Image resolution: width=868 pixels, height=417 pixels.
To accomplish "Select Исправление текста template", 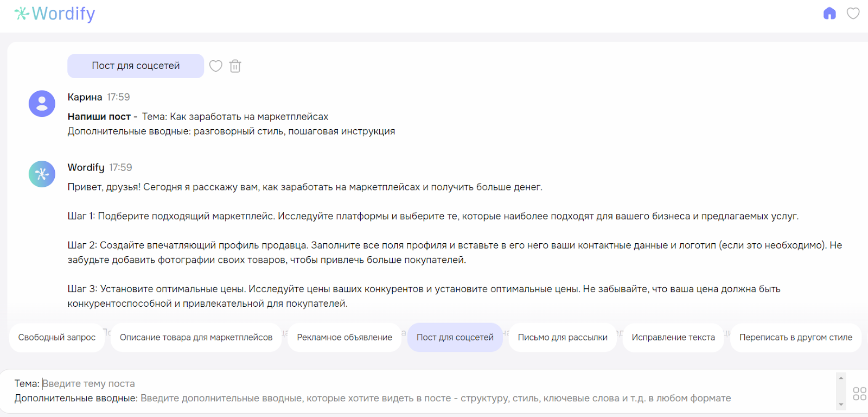I will pyautogui.click(x=673, y=337).
